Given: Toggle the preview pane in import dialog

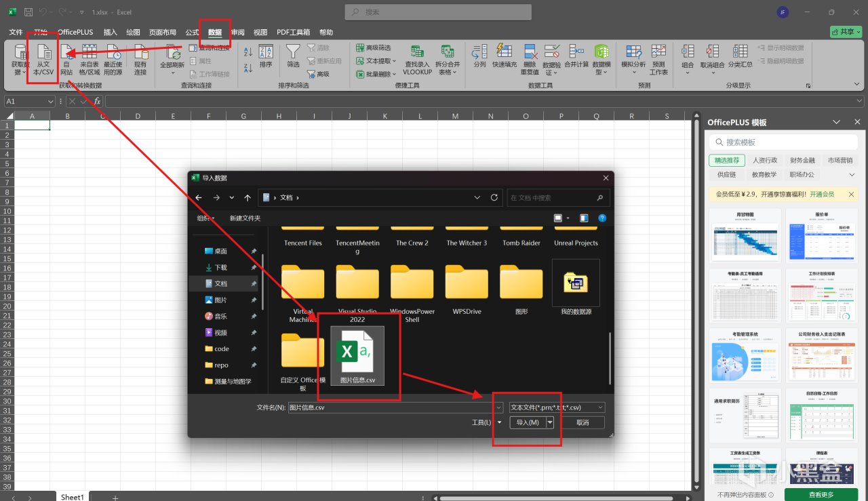Looking at the screenshot, I should [x=583, y=218].
